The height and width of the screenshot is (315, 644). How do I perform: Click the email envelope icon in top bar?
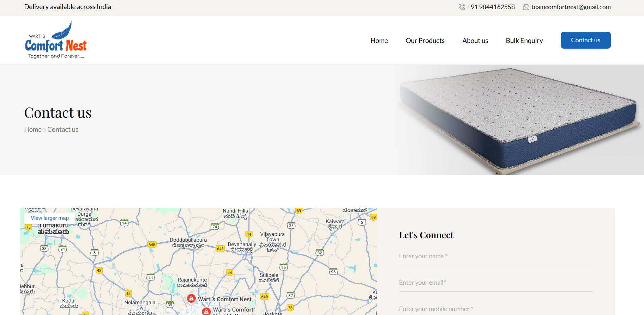[526, 7]
